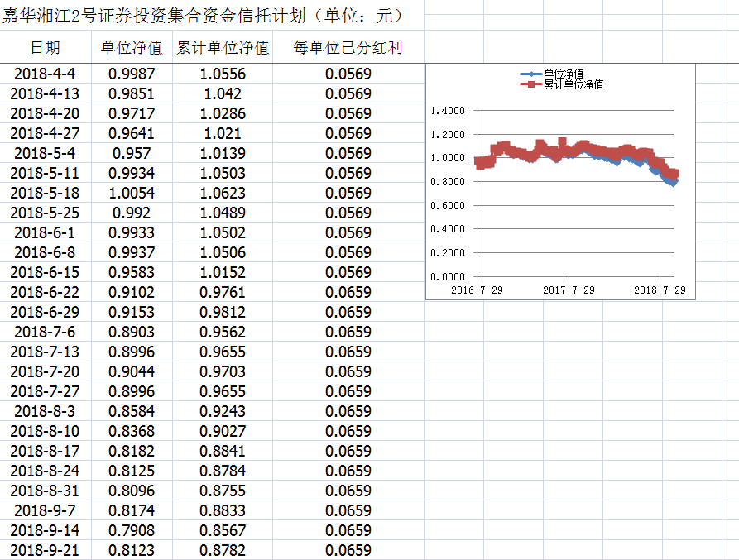Select the title cell 嘉华湘江2号证券投资集合资金信托计划
Image resolution: width=739 pixels, height=560 pixels.
click(212, 16)
